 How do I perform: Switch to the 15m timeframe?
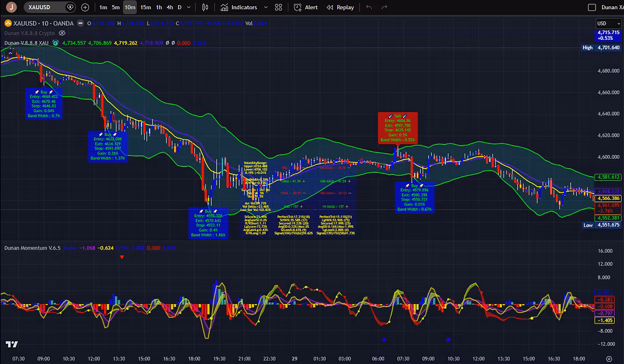(146, 7)
